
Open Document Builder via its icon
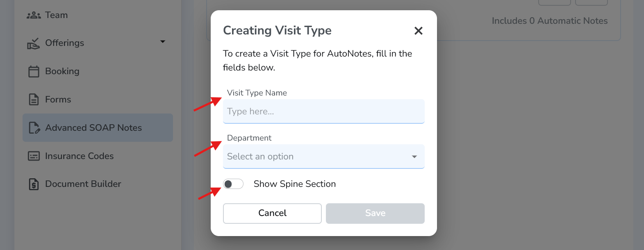[x=34, y=184]
